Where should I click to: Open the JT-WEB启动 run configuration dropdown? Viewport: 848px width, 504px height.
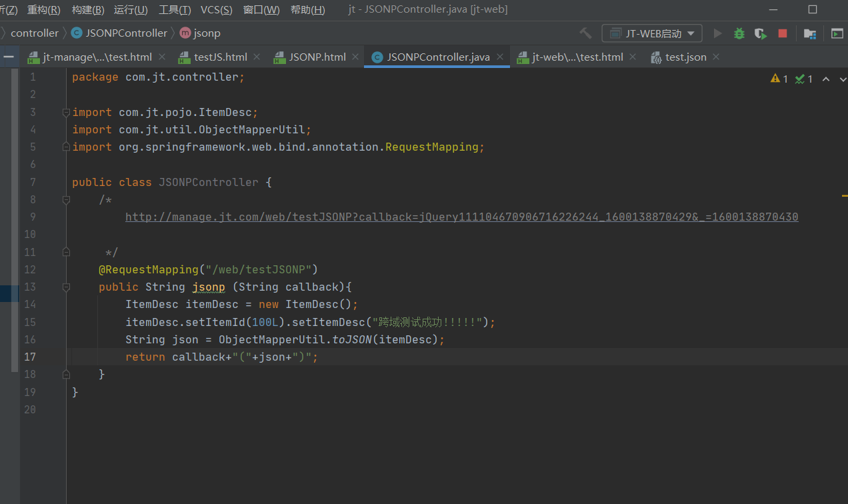(652, 33)
